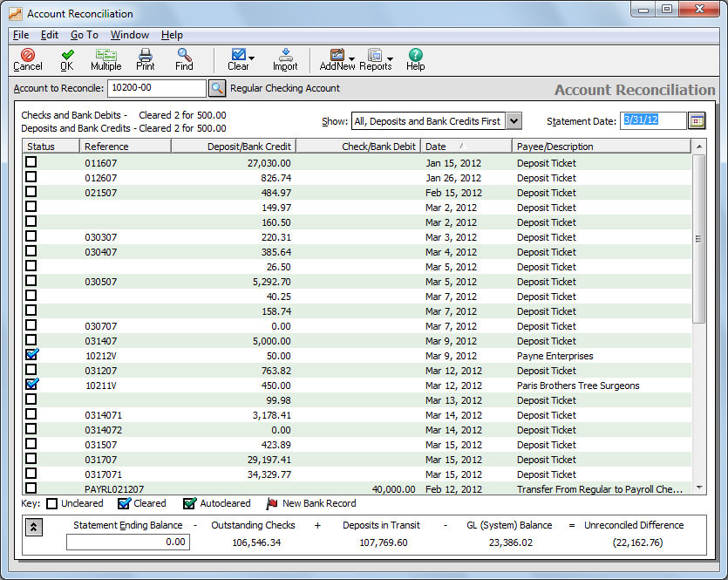Print the reconciliation using Print icon
728x580 pixels.
coord(146,59)
